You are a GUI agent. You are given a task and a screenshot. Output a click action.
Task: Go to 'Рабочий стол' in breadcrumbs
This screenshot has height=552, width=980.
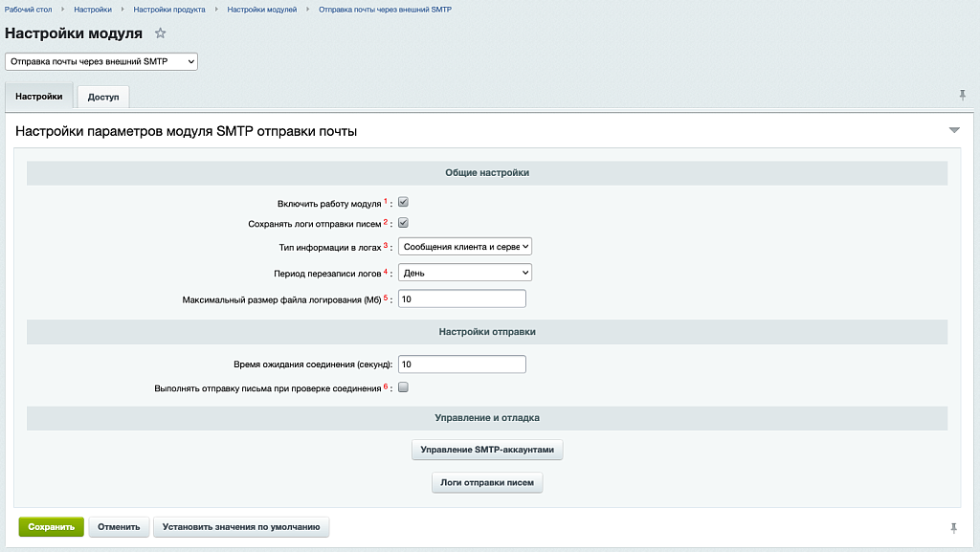click(29, 9)
